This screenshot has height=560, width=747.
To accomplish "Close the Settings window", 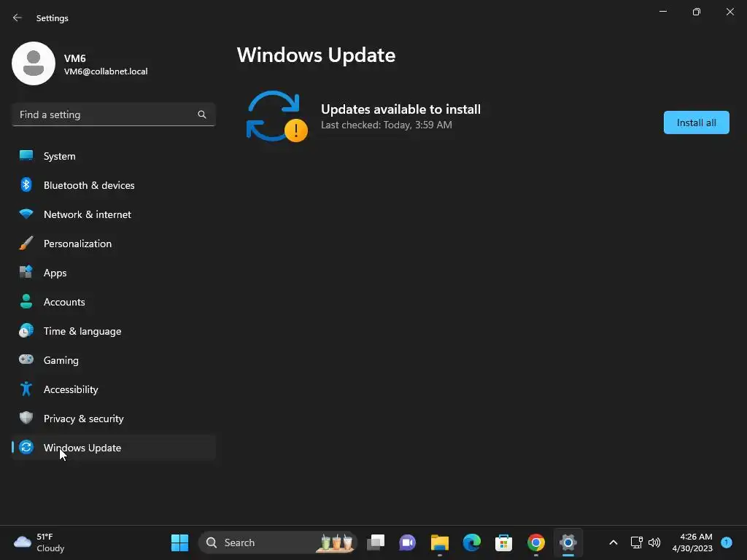I will tap(729, 12).
